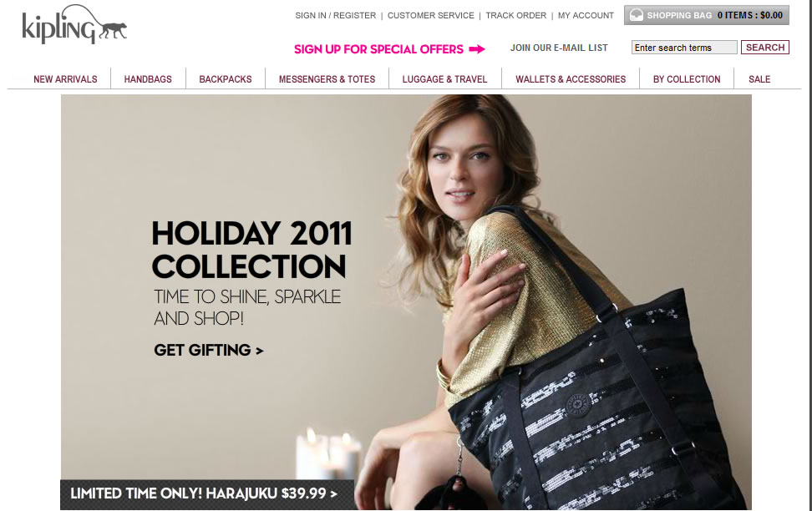This screenshot has height=511, width=812.
Task: Click the Search button
Action: tap(765, 47)
